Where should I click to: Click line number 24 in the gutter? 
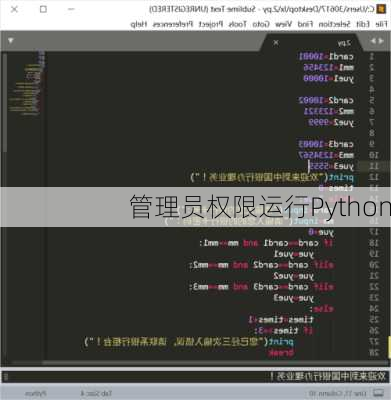373,309
